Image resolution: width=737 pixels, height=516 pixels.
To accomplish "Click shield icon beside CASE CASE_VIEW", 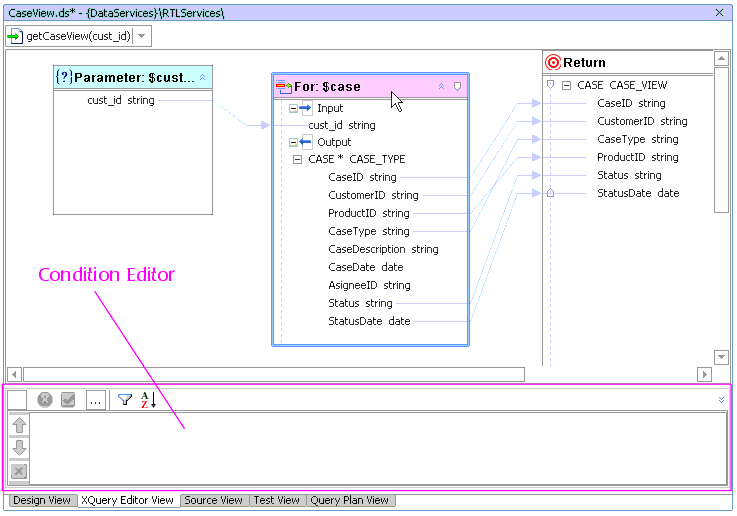I will click(x=550, y=85).
